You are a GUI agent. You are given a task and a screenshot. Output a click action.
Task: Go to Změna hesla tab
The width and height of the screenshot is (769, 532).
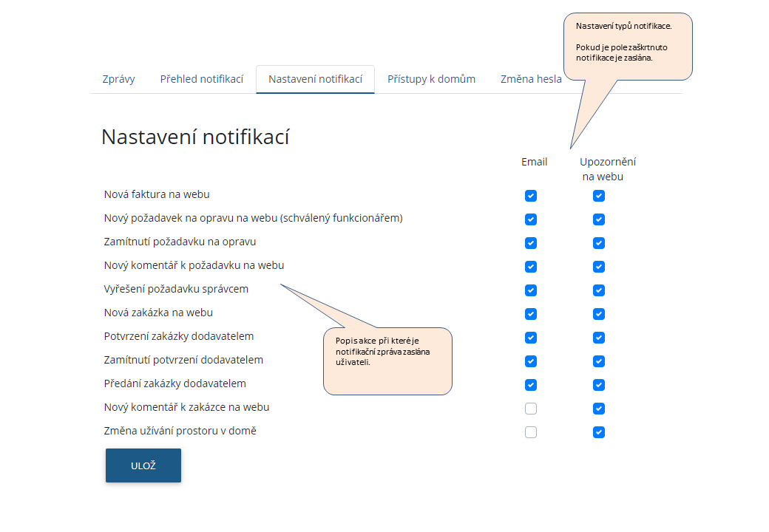tap(531, 79)
